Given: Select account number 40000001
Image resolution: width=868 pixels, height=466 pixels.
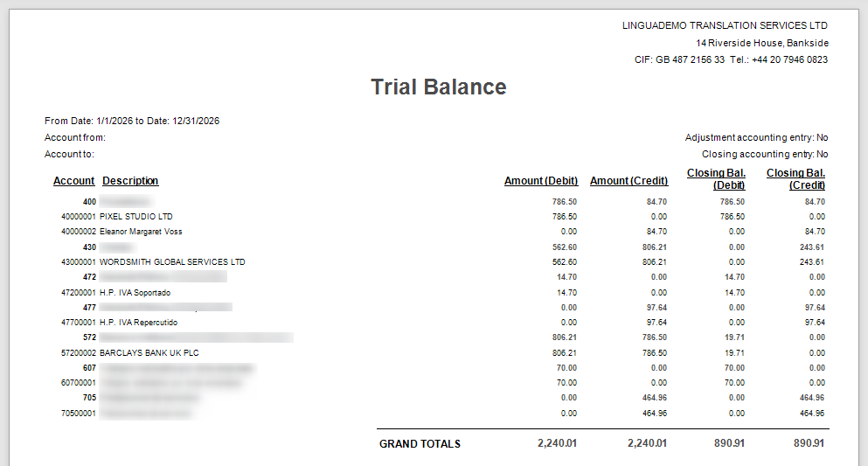Looking at the screenshot, I should (x=78, y=217).
